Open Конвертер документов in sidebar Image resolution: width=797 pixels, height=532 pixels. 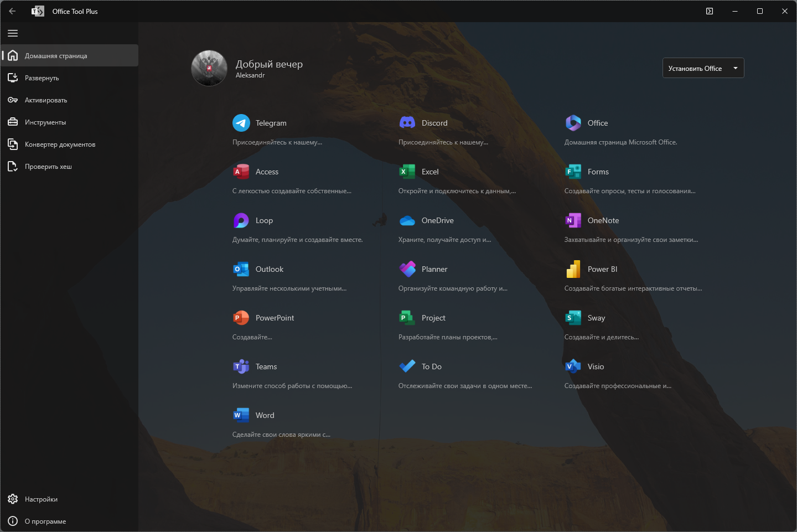60,144
